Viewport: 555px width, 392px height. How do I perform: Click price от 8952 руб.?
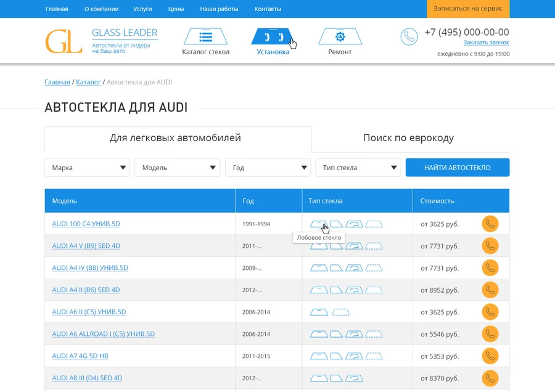[x=440, y=290]
